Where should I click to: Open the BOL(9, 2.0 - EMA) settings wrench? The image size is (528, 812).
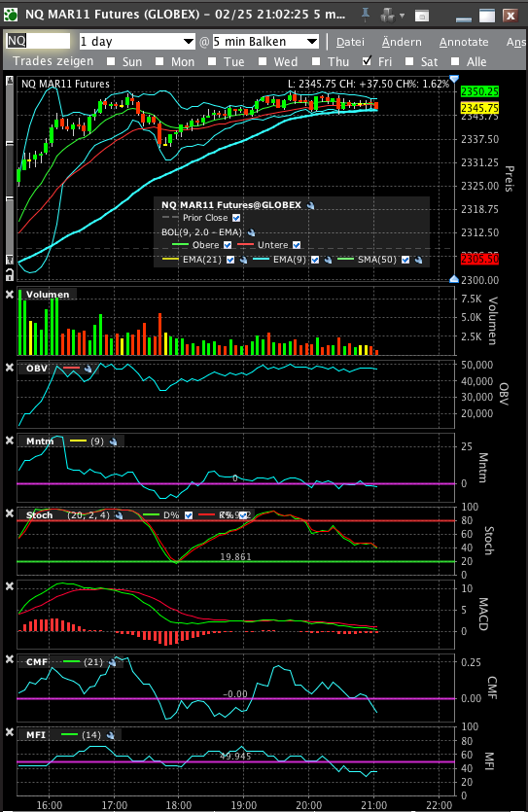(x=252, y=232)
